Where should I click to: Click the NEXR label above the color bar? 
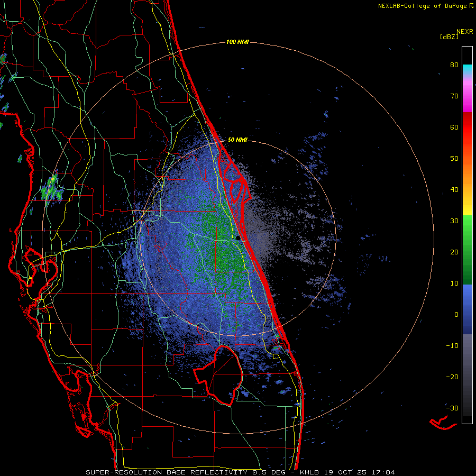tap(465, 32)
